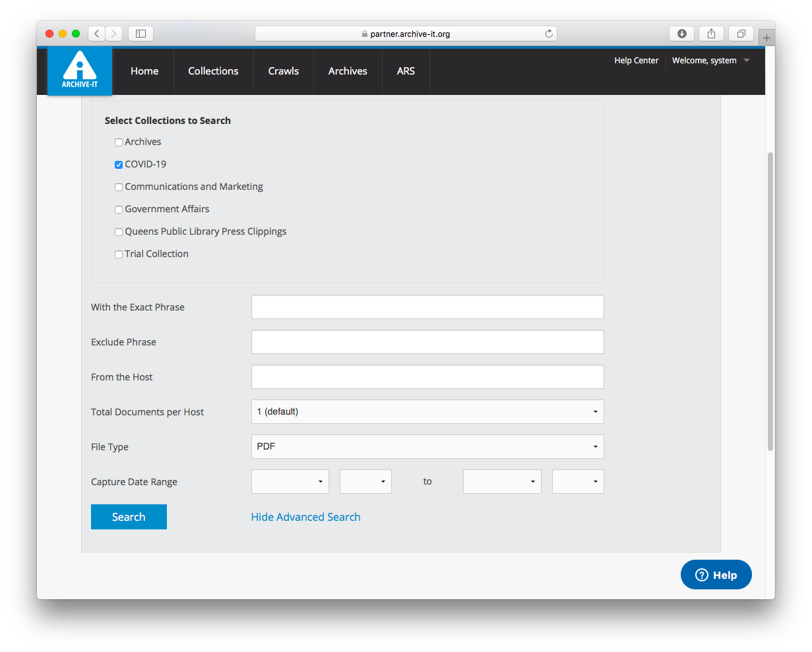Switch to the Crawls nav tab

tap(283, 71)
